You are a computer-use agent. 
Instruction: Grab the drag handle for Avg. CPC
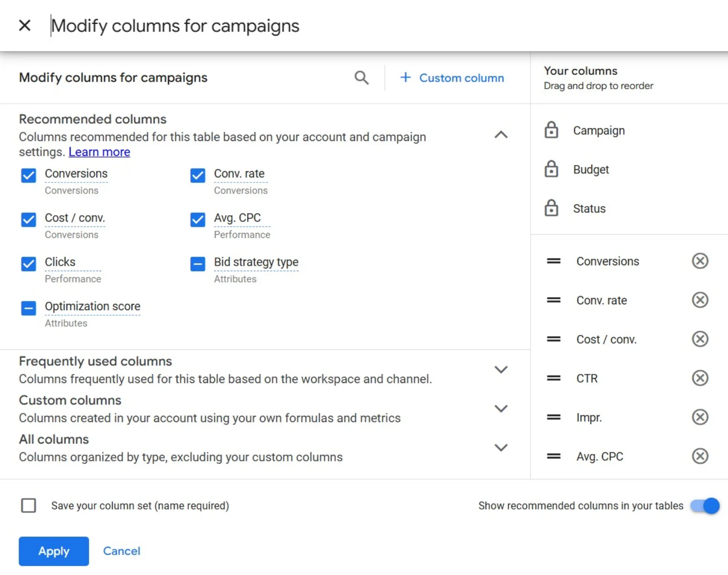tap(554, 456)
